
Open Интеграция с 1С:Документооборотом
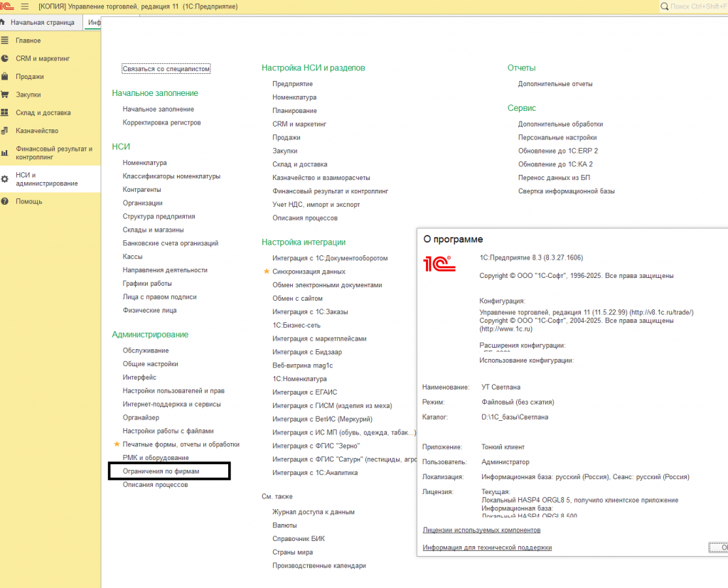(330, 258)
